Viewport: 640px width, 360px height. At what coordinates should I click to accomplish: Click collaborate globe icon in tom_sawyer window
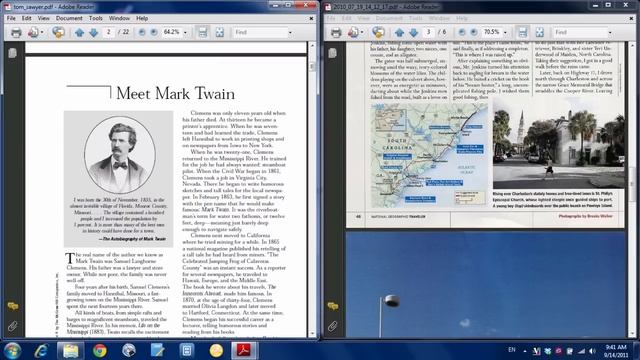pos(58,32)
